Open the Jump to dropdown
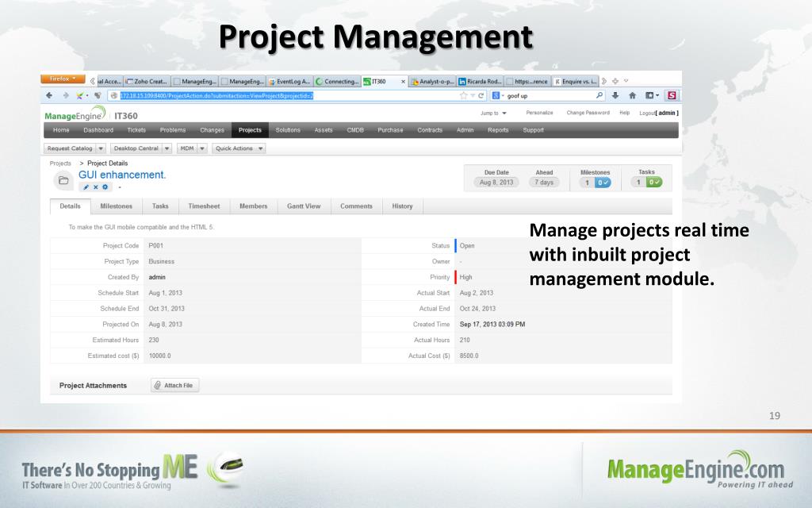The height and width of the screenshot is (508, 812). (x=493, y=113)
